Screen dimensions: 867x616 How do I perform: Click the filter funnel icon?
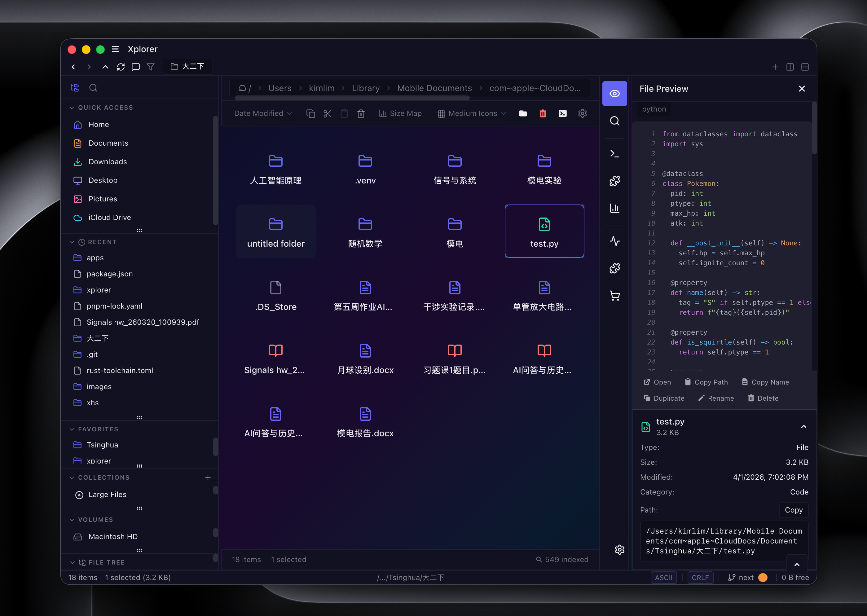pyautogui.click(x=151, y=67)
